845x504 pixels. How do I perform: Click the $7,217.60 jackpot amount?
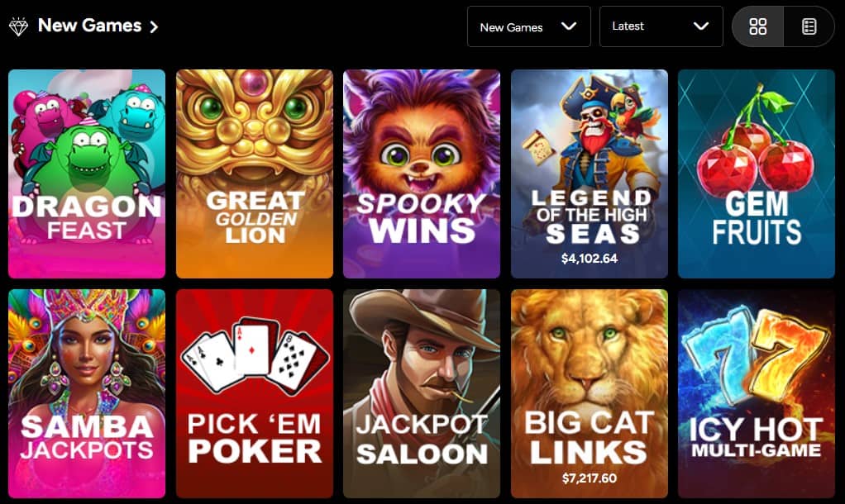pyautogui.click(x=589, y=478)
